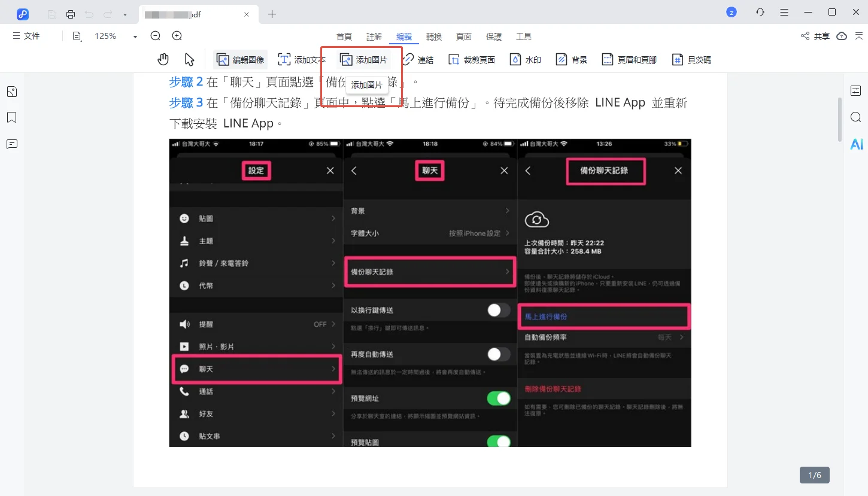Click the cloud upload icon
This screenshot has height=496, width=868.
(x=842, y=36)
